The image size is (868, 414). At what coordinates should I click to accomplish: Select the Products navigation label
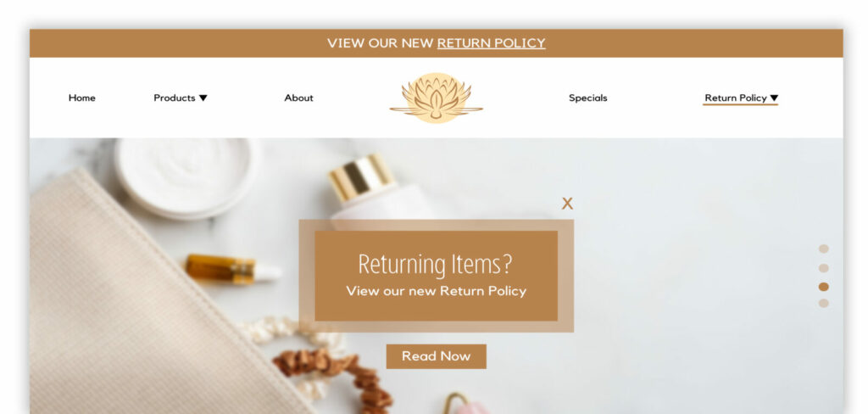(x=175, y=98)
